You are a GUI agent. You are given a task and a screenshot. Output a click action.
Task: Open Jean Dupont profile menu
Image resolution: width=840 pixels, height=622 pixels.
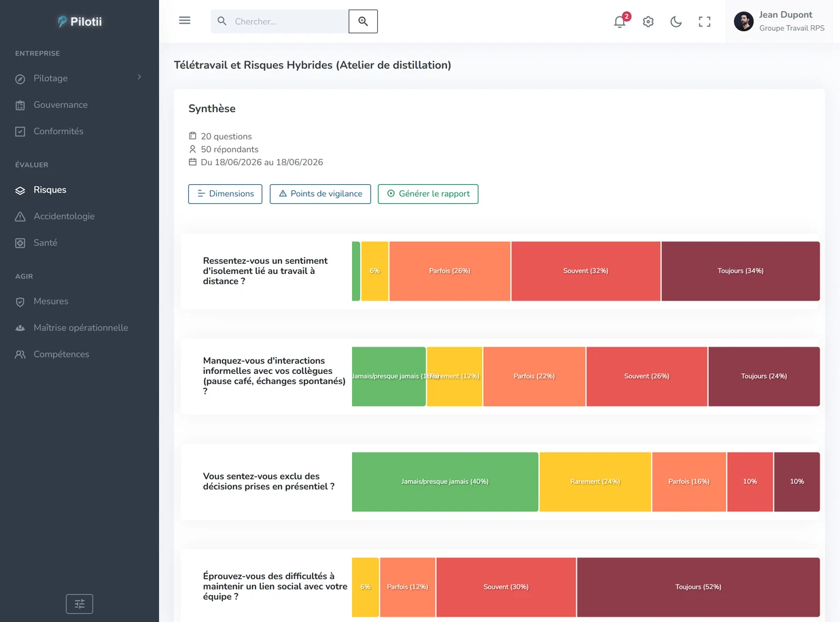[780, 22]
